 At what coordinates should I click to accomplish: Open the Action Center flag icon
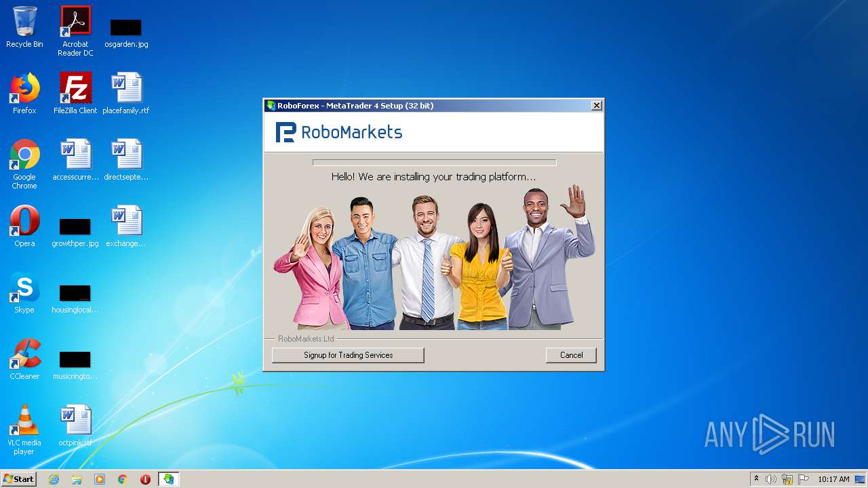804,479
